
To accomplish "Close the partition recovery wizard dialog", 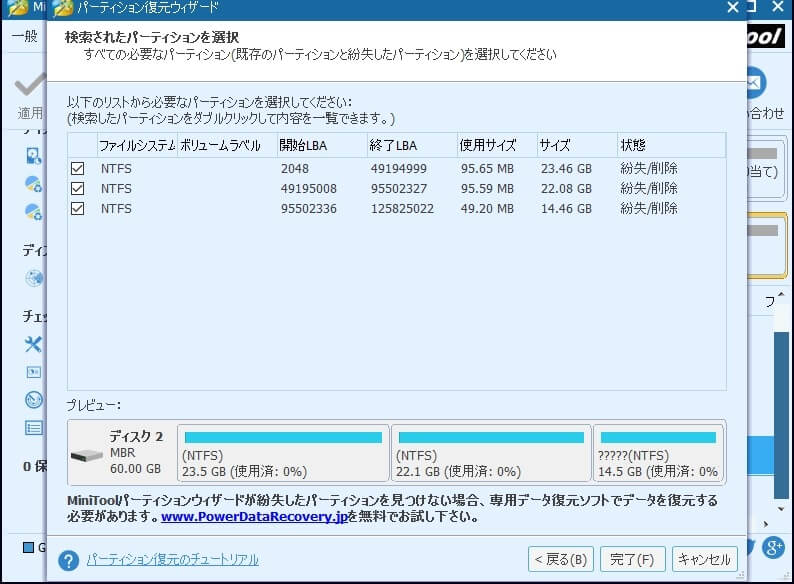I will point(732,7).
